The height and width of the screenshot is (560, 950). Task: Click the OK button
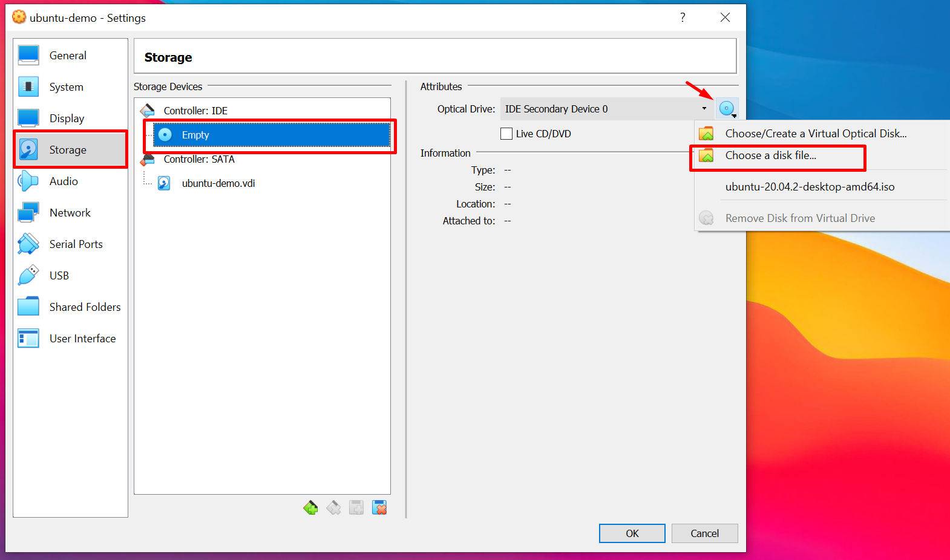(x=632, y=533)
